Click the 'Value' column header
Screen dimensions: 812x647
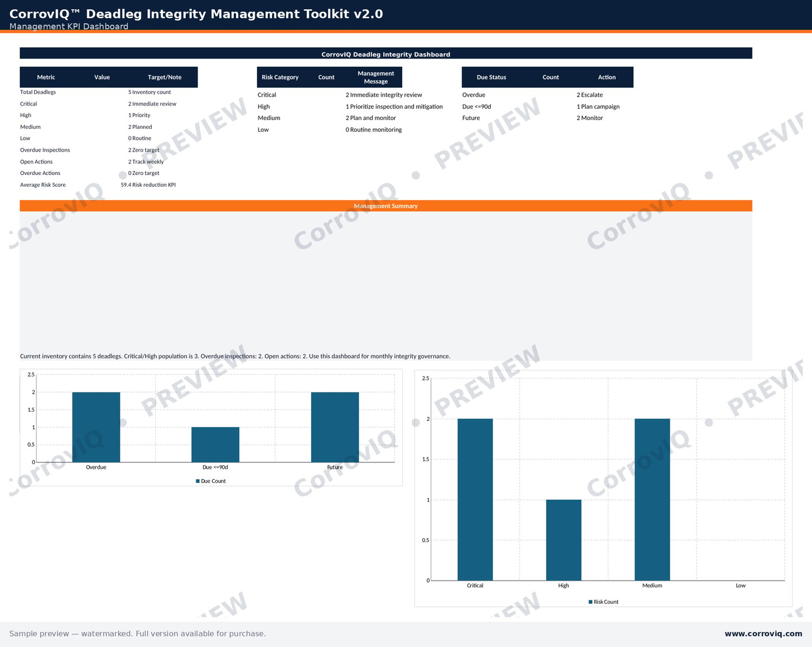pos(102,77)
